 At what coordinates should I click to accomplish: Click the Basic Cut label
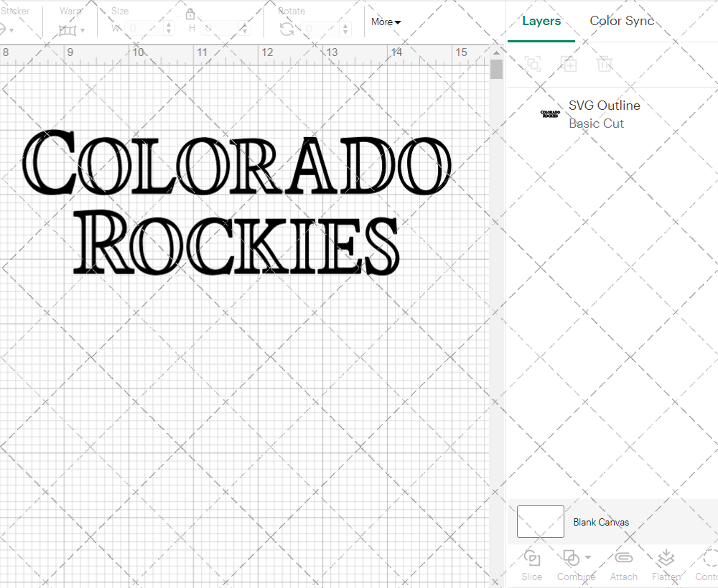(596, 123)
